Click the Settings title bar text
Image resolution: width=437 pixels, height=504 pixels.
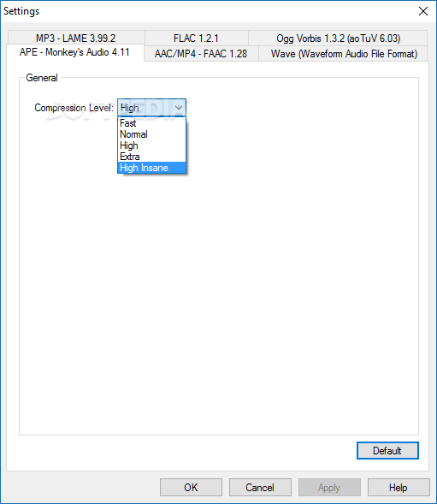point(21,11)
